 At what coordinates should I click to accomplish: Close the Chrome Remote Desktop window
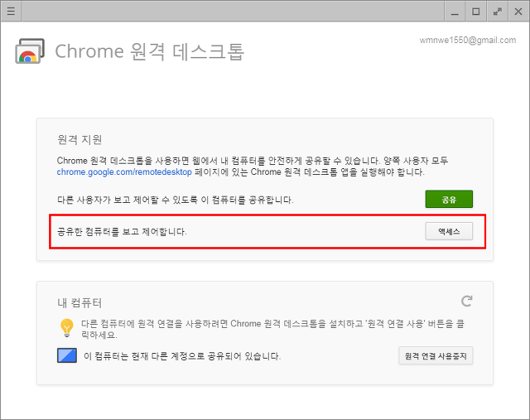[518, 12]
